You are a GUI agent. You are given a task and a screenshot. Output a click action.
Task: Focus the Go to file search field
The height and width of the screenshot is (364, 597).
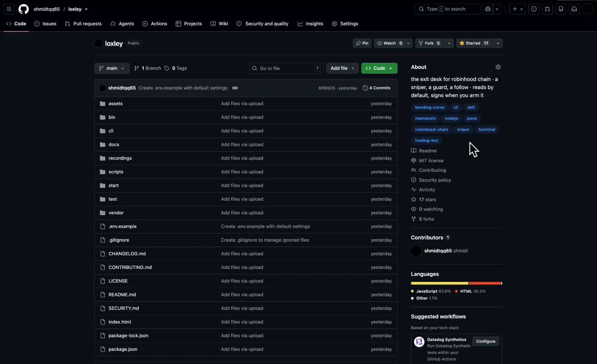[x=286, y=68]
